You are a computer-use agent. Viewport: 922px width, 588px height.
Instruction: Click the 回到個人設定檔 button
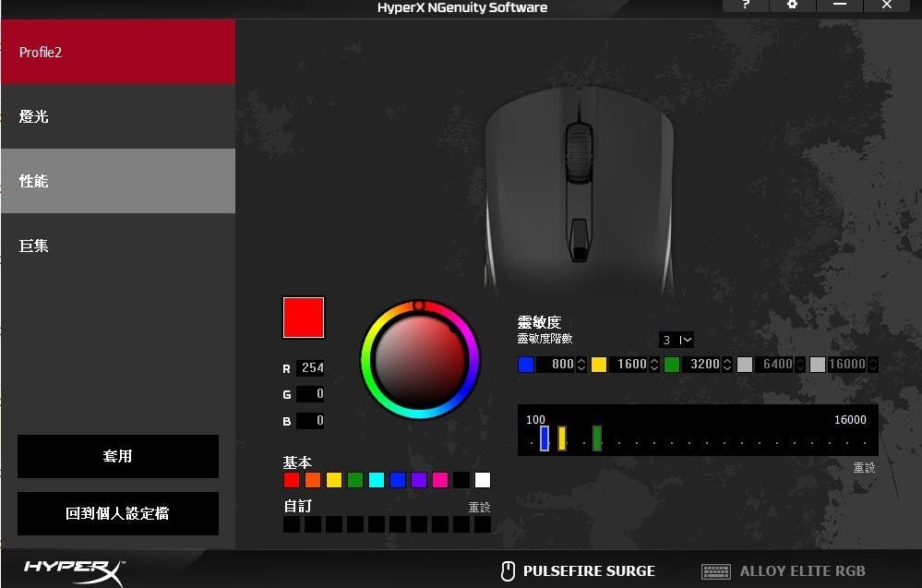(x=118, y=513)
